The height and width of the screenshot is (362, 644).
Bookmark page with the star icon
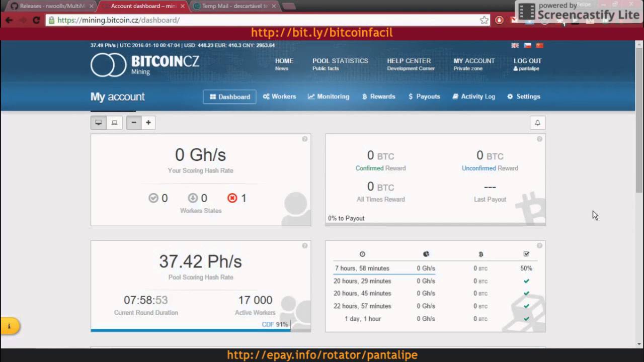484,20
